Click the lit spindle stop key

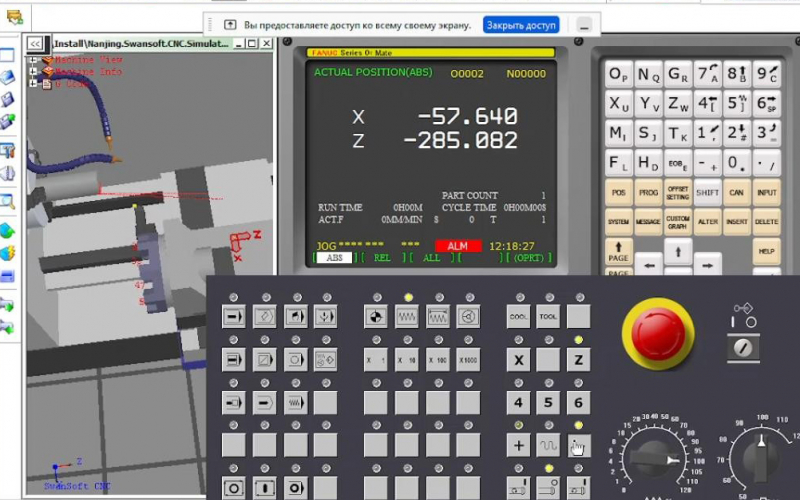(x=548, y=488)
